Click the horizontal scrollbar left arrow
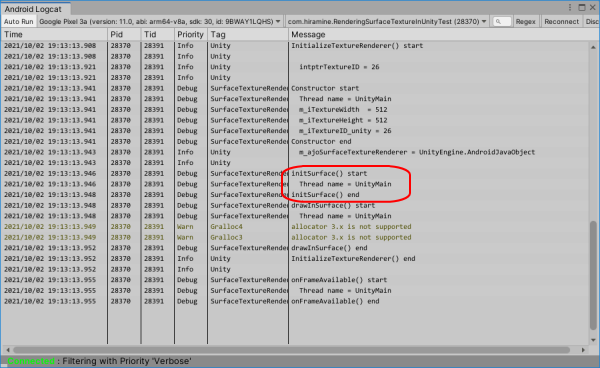This screenshot has height=368, width=600. 8,350
